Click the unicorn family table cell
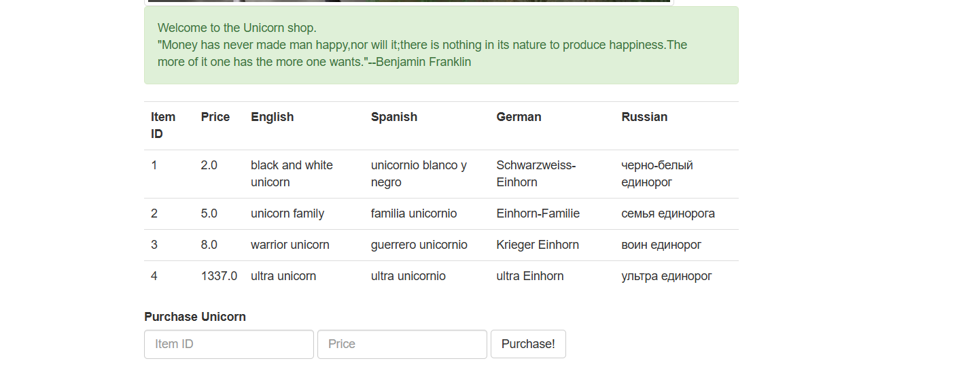Image resolution: width=980 pixels, height=378 pixels. pos(287,213)
